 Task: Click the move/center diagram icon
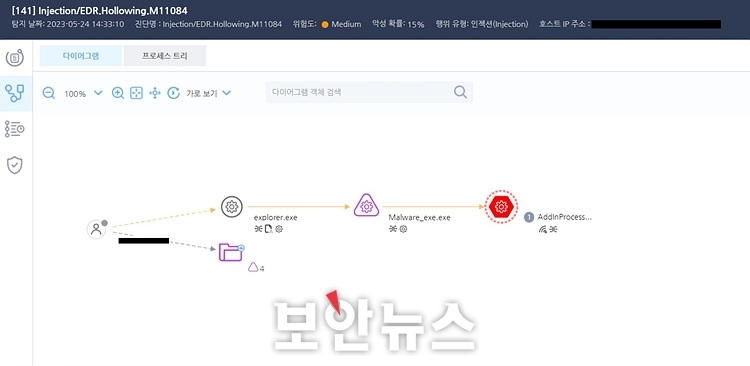tap(155, 93)
